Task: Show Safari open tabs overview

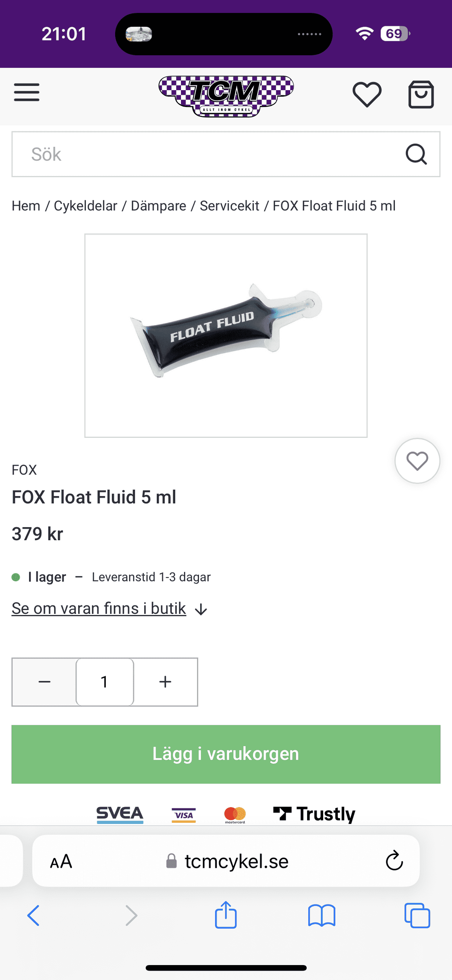Action: (417, 915)
